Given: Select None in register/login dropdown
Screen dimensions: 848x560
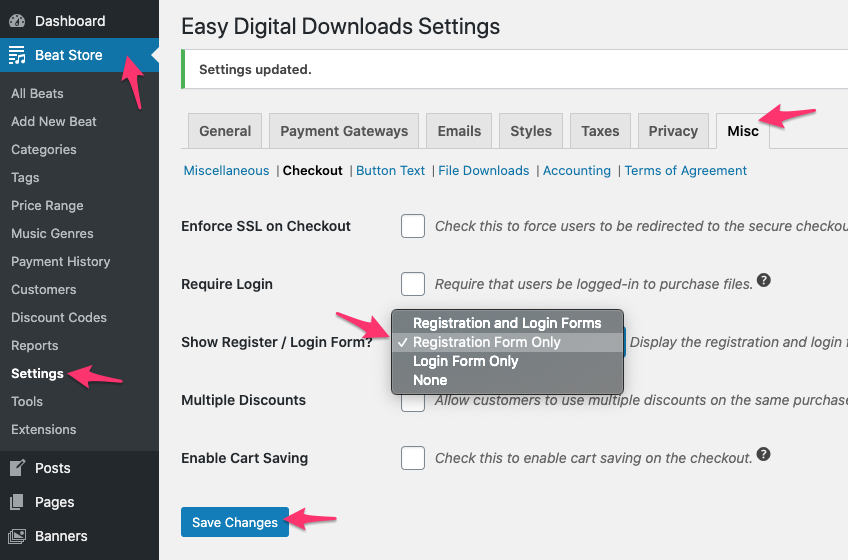Looking at the screenshot, I should 507,380.
